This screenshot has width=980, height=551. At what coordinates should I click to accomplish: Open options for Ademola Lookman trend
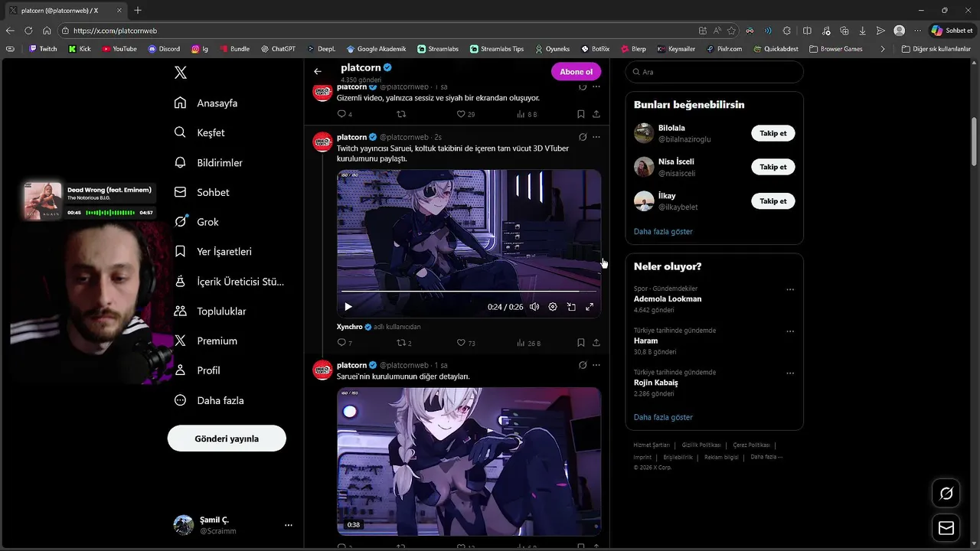[790, 290]
